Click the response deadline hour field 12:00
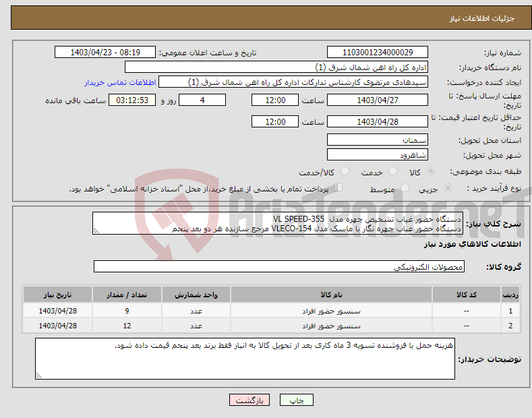Viewport: 532px width, 418px height. pos(275,100)
